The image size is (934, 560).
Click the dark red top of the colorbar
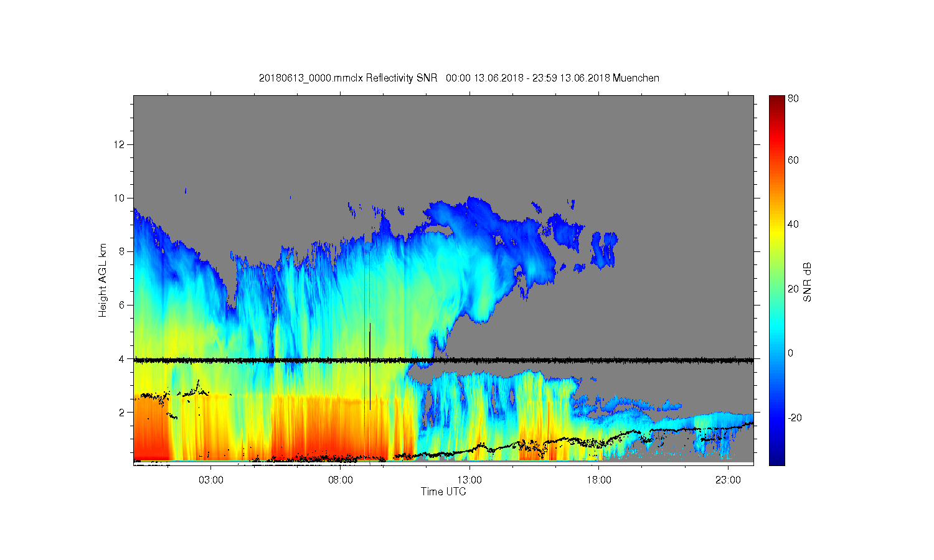(x=776, y=100)
